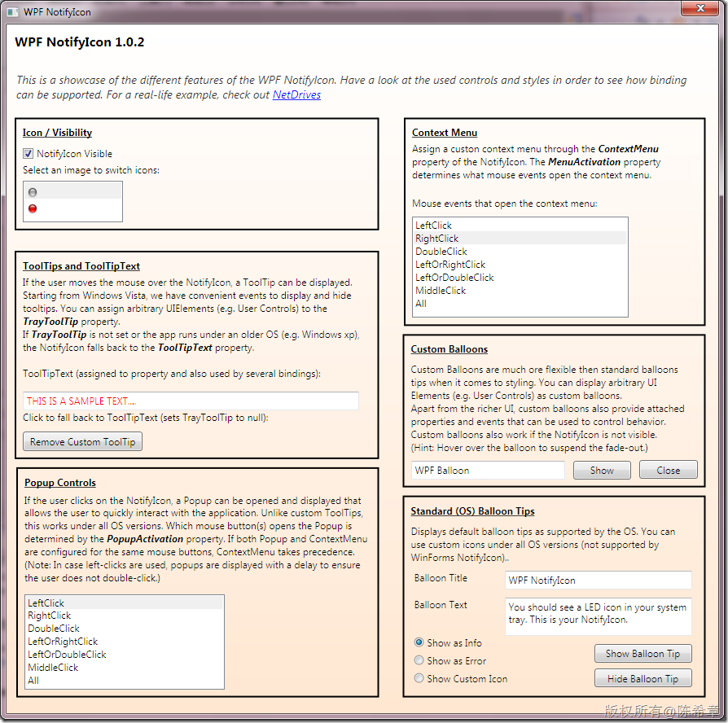Select RightClick in the Context Menu list
Viewport: 728px width, 723px height.
pyautogui.click(x=520, y=239)
